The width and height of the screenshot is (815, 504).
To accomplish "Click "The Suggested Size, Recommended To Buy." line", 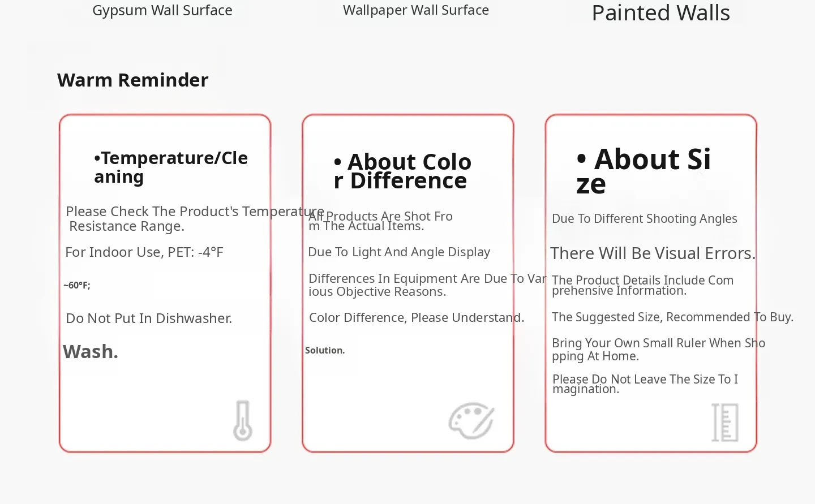I will [x=672, y=317].
